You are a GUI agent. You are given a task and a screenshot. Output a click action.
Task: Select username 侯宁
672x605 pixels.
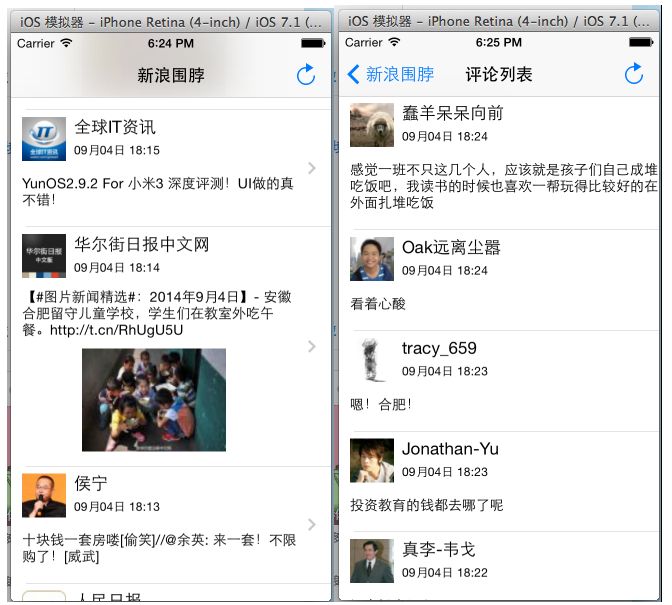coord(90,483)
